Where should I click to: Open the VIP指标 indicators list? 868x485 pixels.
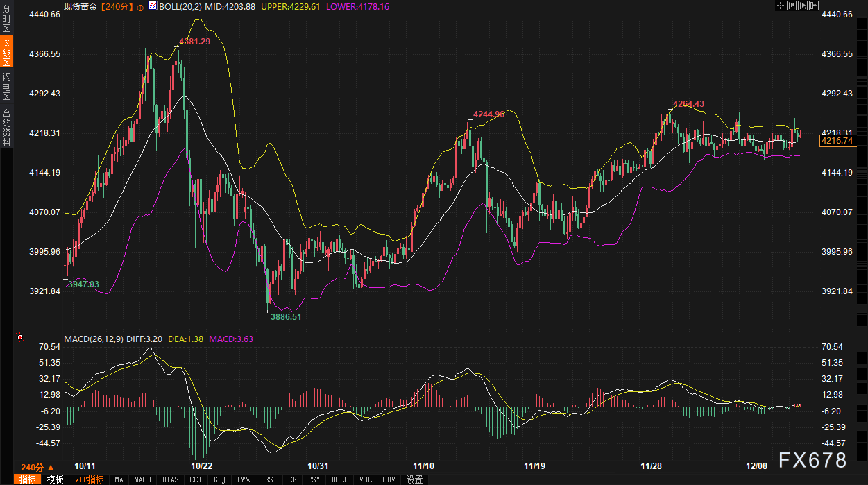pyautogui.click(x=88, y=479)
